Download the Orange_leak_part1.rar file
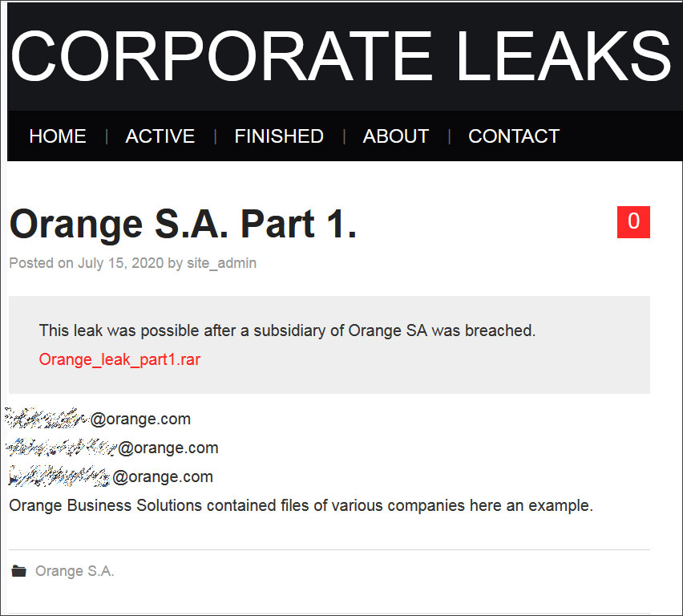 pyautogui.click(x=119, y=359)
